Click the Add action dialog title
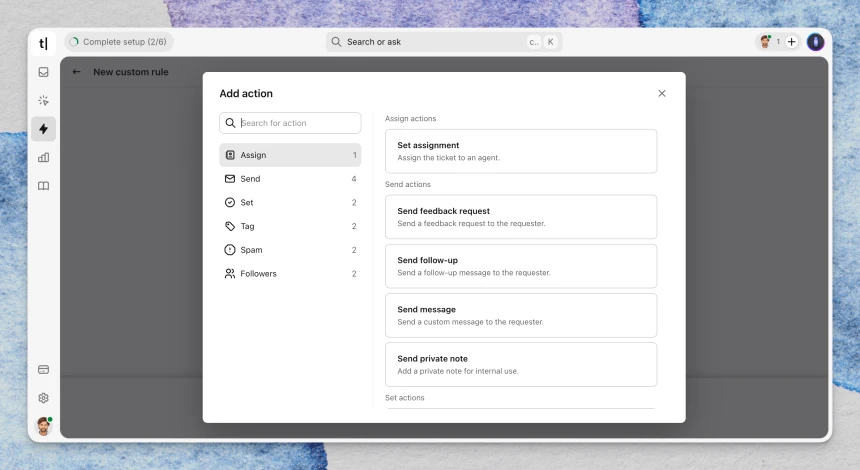The height and width of the screenshot is (470, 860). click(x=246, y=93)
